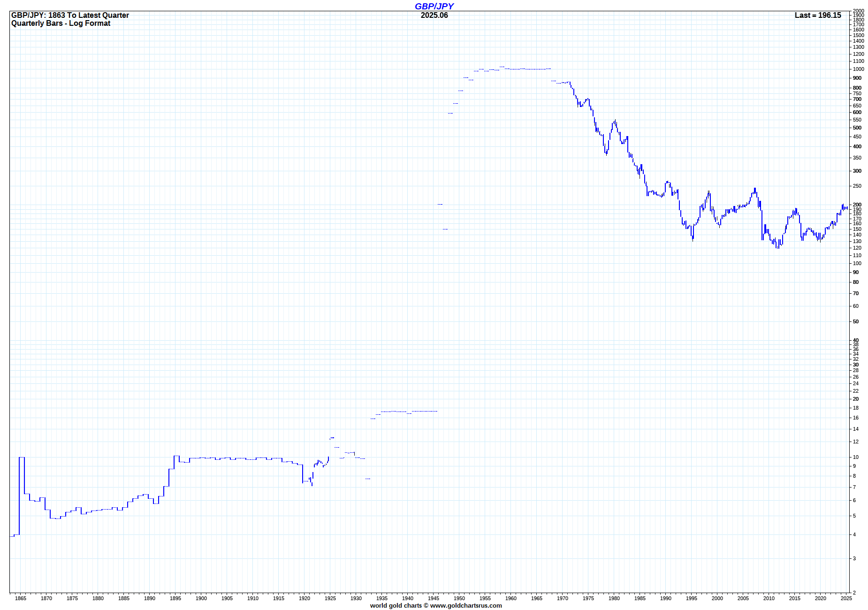Click the 2005 x-axis year label
Image resolution: width=868 pixels, height=610 pixels.
743,598
